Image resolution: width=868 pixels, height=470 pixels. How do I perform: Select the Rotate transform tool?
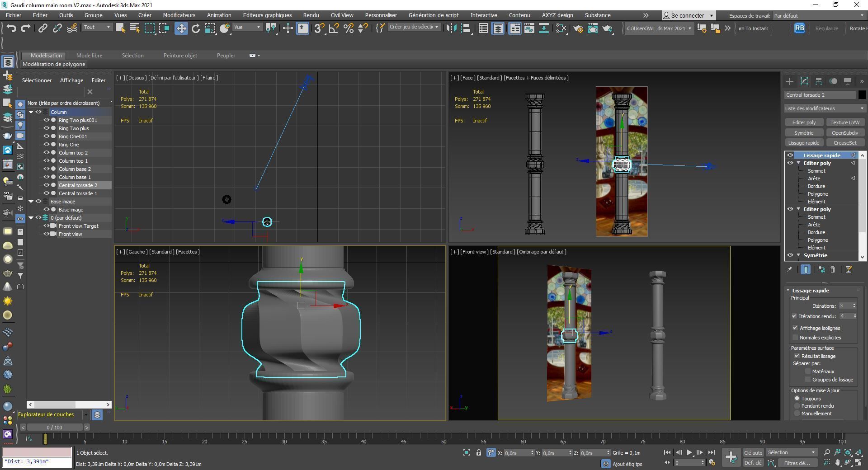[x=195, y=28]
